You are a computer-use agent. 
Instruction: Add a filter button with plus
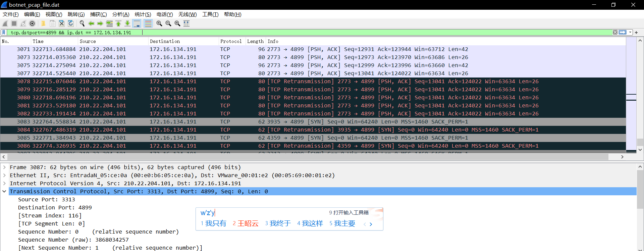coord(636,33)
